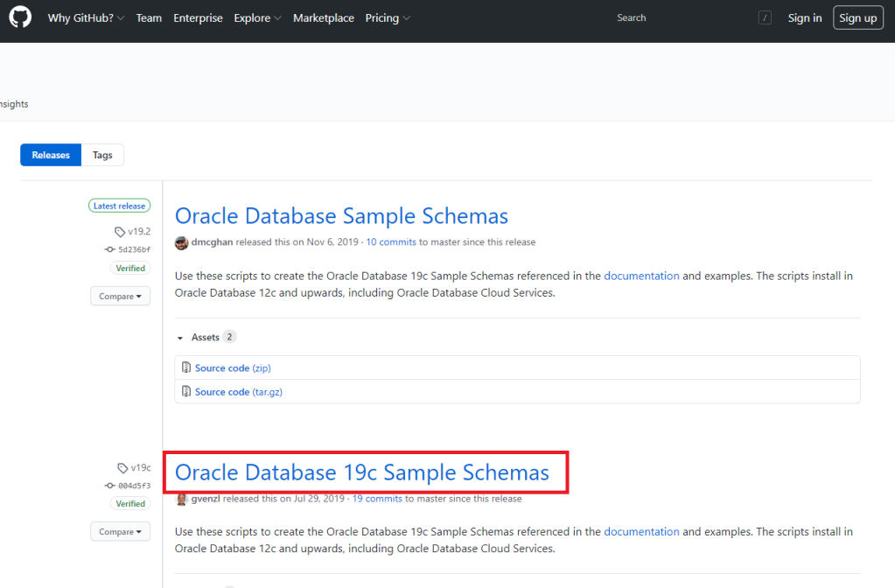Open gvenzl user profile link

(x=206, y=499)
